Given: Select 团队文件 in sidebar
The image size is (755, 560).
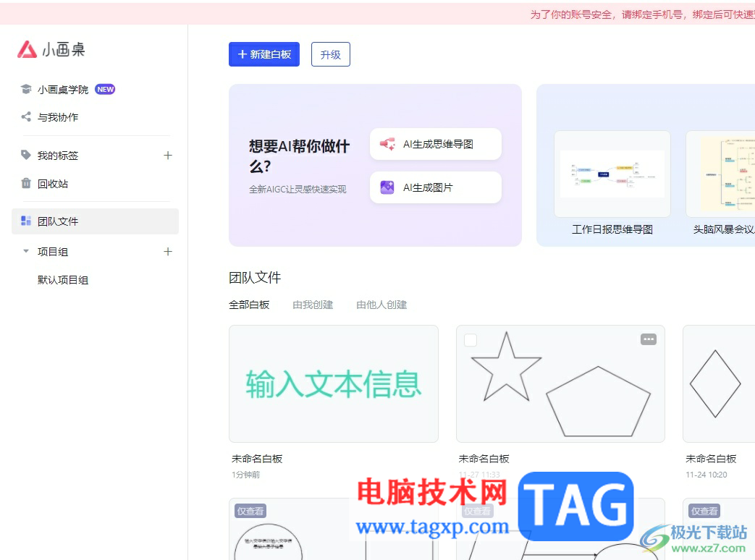Looking at the screenshot, I should [x=95, y=221].
